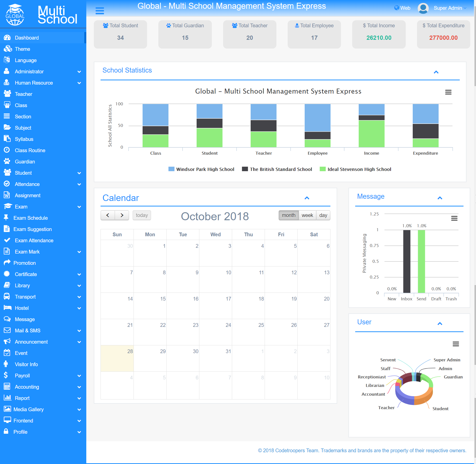Screen dimensions: 476x464
Task: Go to next month in calendar
Action: pyautogui.click(x=122, y=215)
